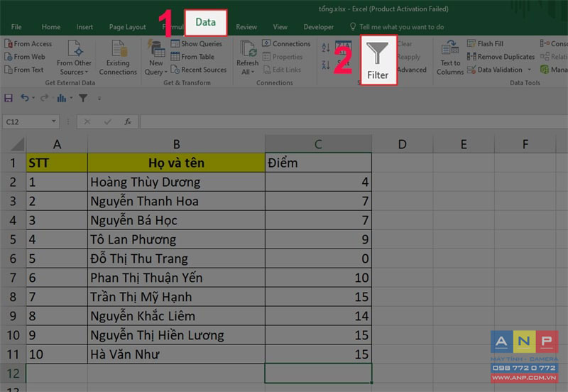Open the Developer tab

[x=318, y=27]
